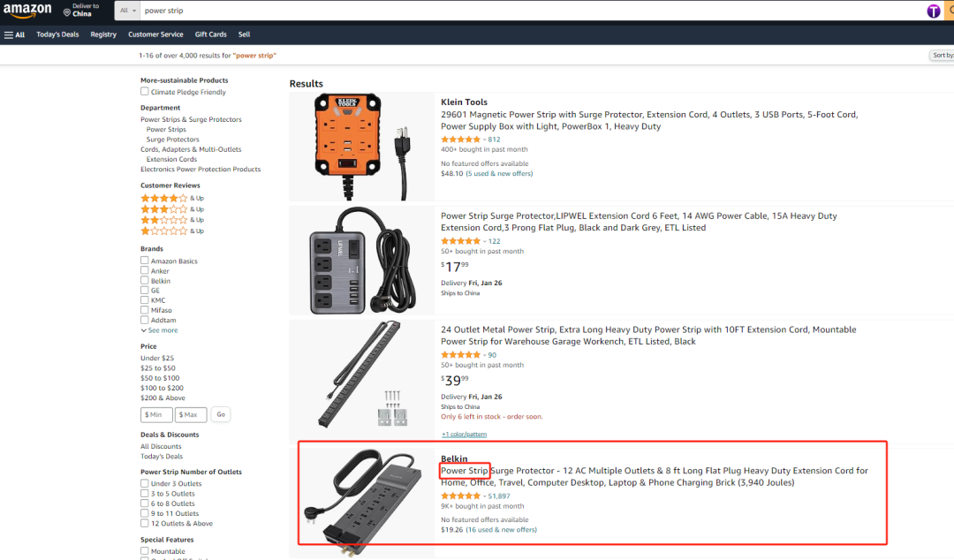Open the Klein Tools product star rating
The height and width of the screenshot is (560, 954).
(461, 140)
